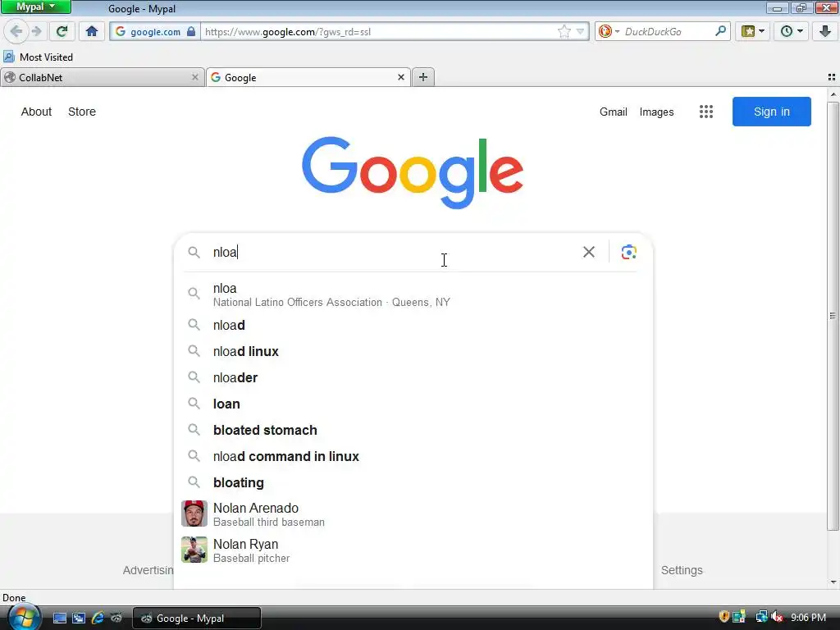Viewport: 840px width, 630px height.
Task: Click Nolan Ryan's photo thumbnail
Action: tap(194, 550)
